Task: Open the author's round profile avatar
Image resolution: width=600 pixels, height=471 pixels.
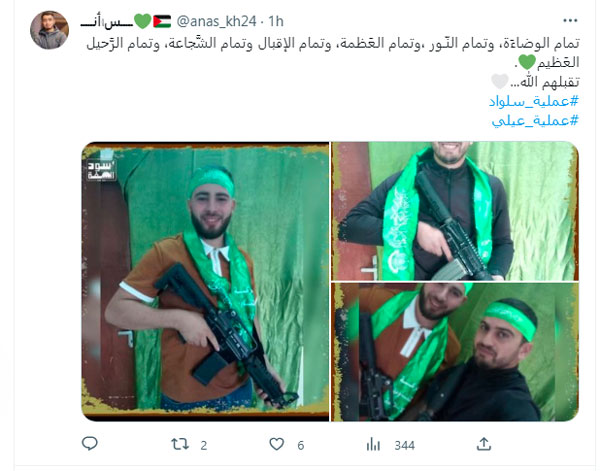Action: [x=49, y=30]
